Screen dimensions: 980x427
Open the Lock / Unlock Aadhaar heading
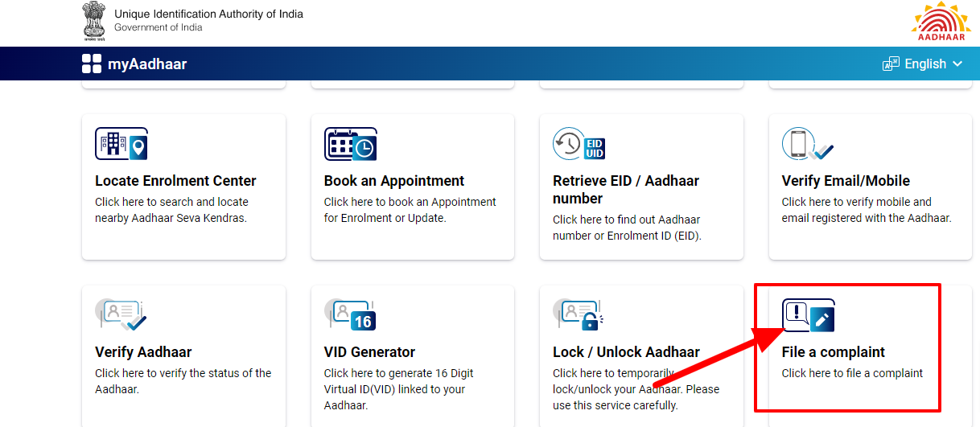[x=626, y=352]
